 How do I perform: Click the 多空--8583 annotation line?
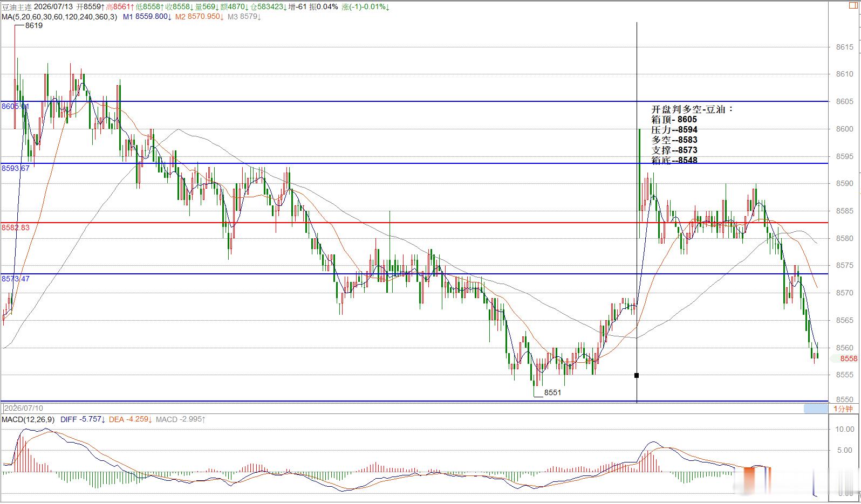pyautogui.click(x=674, y=140)
